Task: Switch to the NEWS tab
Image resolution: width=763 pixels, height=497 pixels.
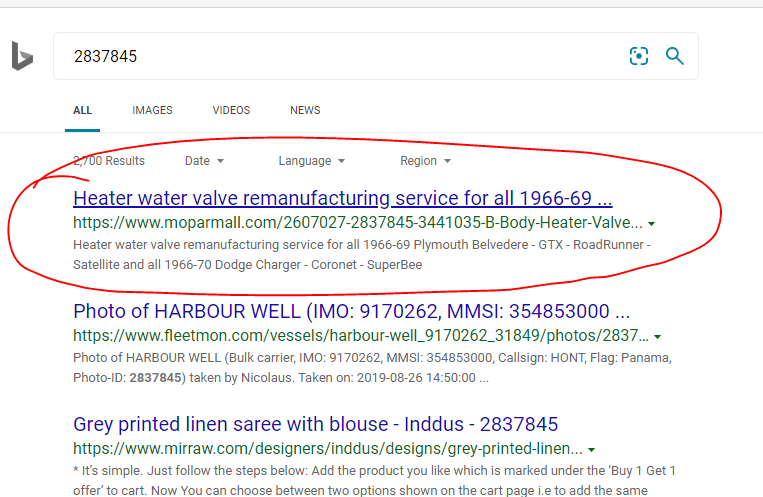Action: point(305,110)
